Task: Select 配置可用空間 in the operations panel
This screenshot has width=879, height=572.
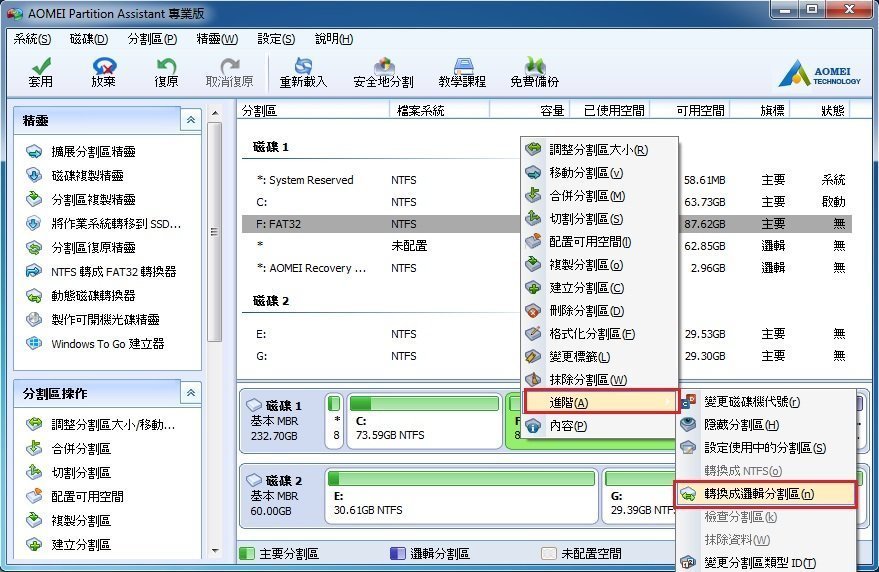Action: click(x=75, y=496)
